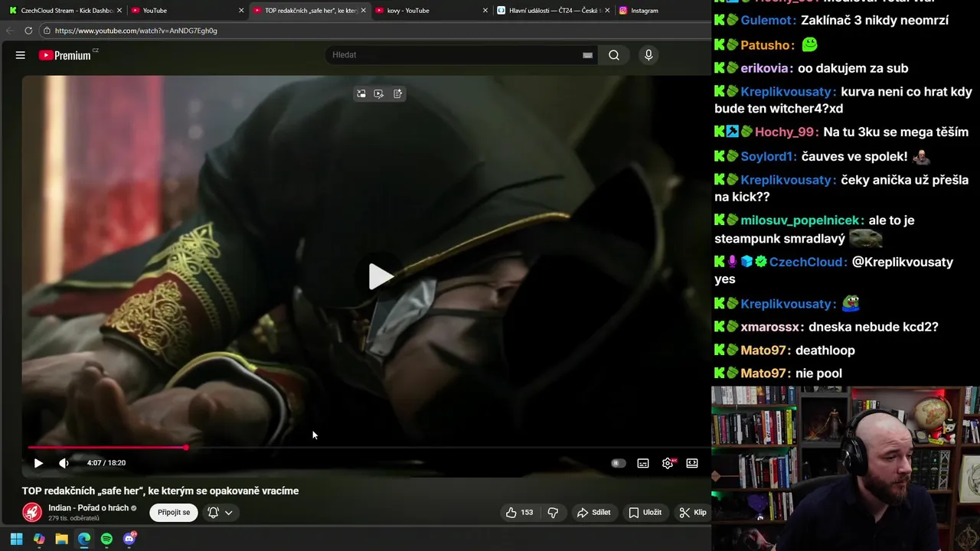
Task: Open File Explorer from taskbar
Action: click(61, 539)
